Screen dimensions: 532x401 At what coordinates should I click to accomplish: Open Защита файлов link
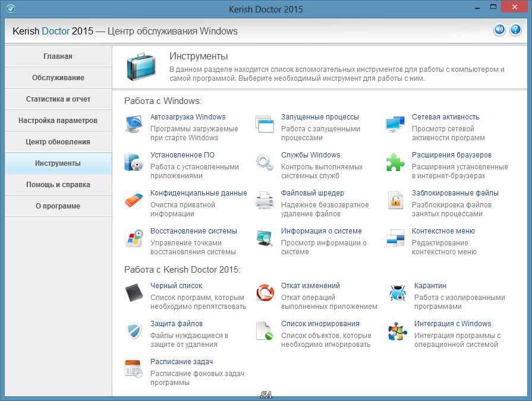[177, 323]
